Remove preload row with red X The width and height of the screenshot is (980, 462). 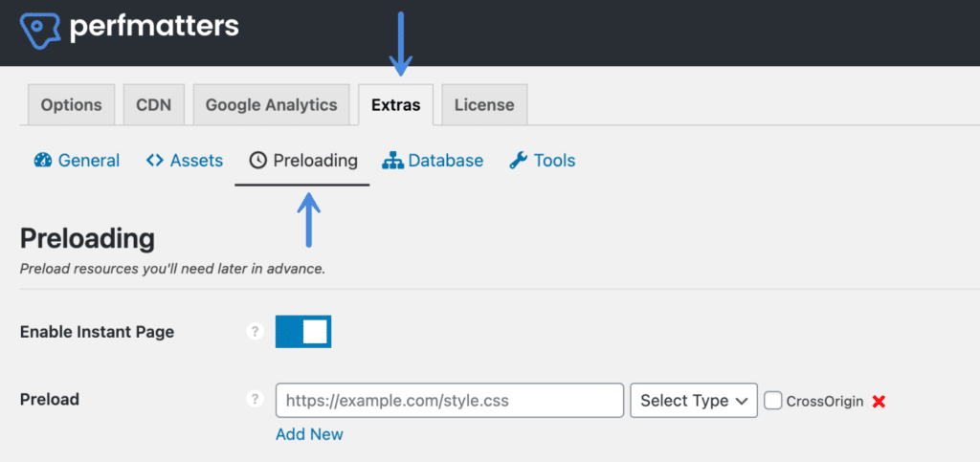pyautogui.click(x=879, y=402)
